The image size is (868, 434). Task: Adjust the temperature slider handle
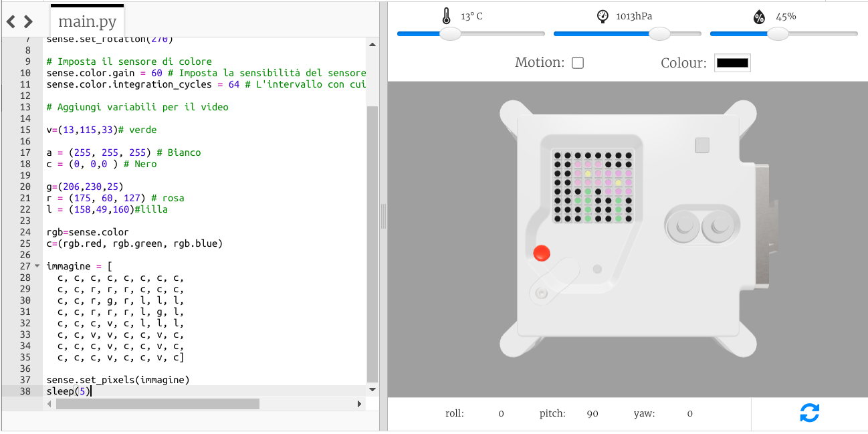pos(450,33)
